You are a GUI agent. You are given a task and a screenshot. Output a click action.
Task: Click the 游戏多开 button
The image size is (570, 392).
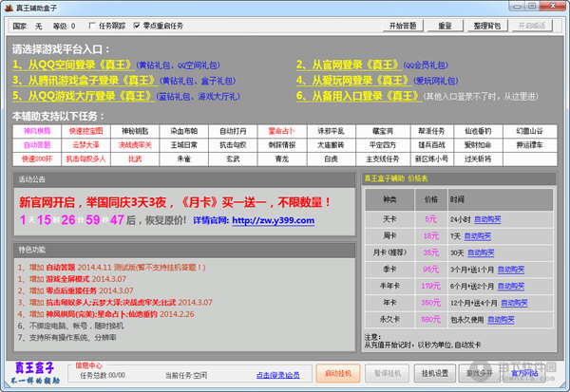pyautogui.click(x=480, y=373)
